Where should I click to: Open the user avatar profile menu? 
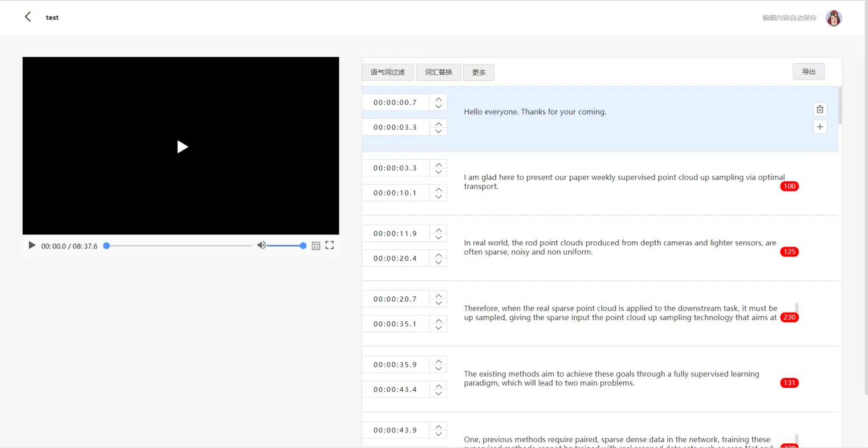[x=833, y=18]
